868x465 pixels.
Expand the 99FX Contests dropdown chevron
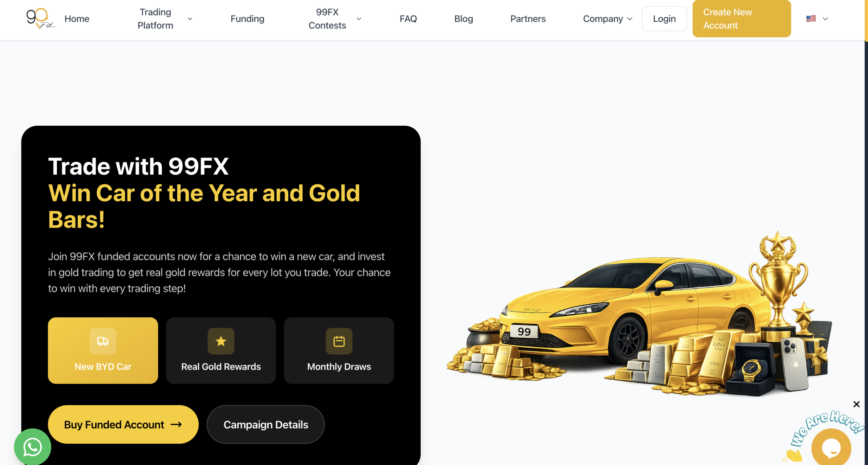pos(359,19)
